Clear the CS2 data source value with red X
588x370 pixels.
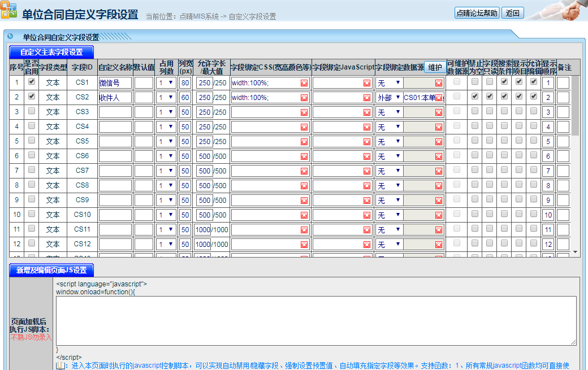(x=439, y=98)
